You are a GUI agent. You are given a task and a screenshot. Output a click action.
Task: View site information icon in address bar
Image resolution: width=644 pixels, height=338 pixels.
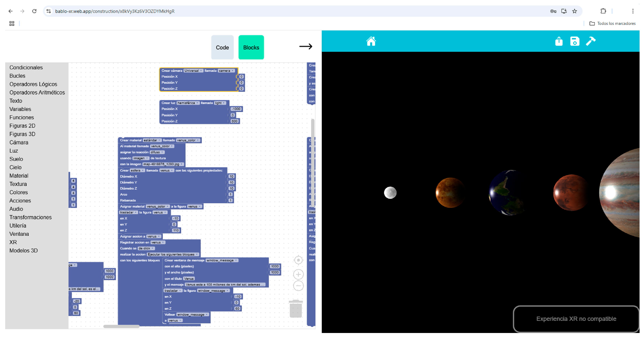coord(49,11)
